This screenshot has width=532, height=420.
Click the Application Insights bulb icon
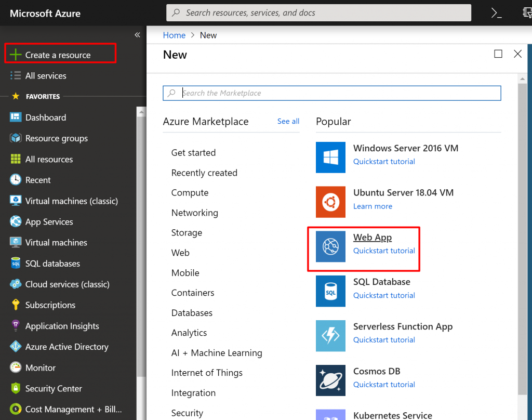[16, 325]
